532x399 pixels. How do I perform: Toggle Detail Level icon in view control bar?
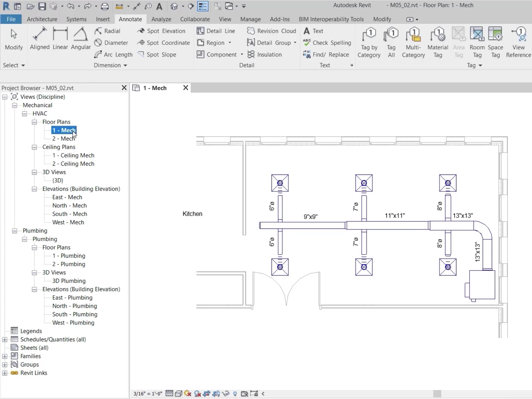coord(169,394)
